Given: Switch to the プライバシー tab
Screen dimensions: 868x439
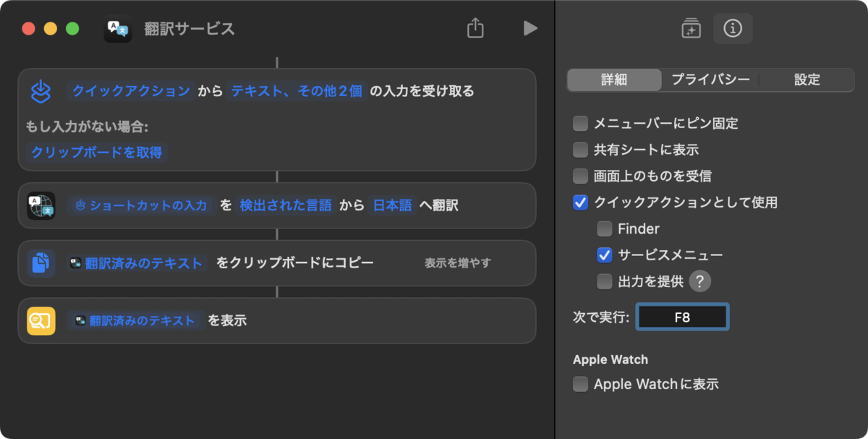Looking at the screenshot, I should click(x=710, y=80).
